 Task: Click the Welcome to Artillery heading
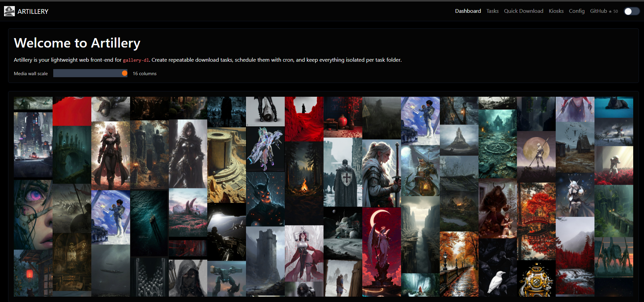(x=77, y=43)
